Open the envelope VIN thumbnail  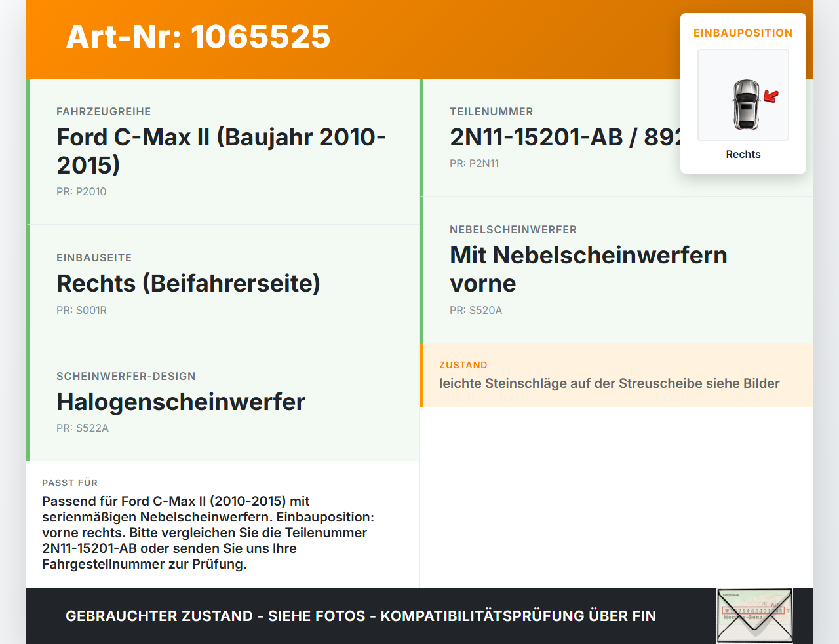coord(754,616)
